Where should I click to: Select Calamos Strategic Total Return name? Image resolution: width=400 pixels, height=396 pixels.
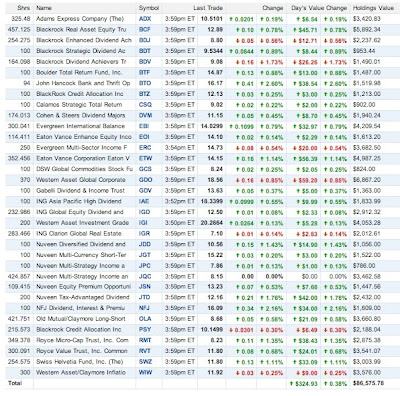[x=79, y=105]
